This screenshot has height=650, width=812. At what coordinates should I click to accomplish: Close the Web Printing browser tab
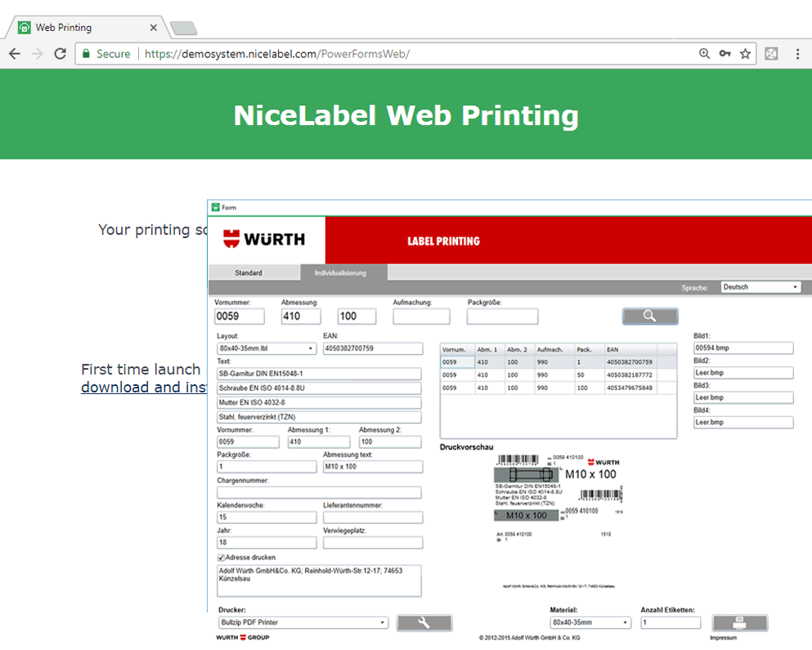point(153,28)
